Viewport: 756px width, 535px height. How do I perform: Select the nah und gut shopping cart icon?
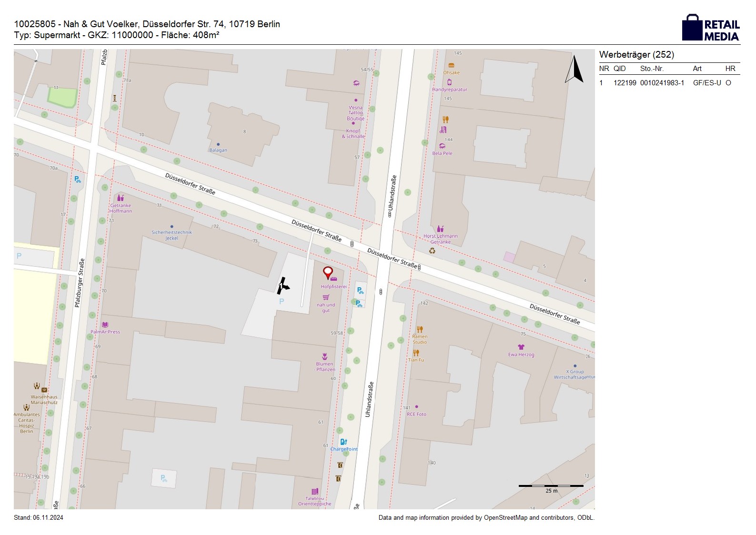pyautogui.click(x=326, y=297)
